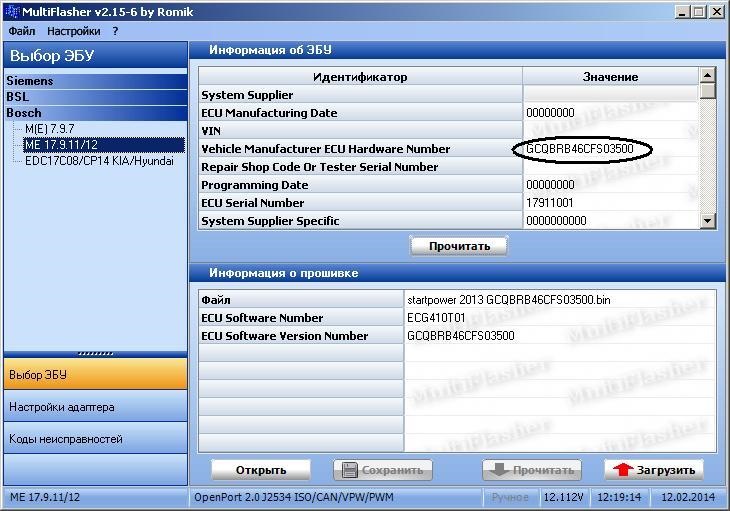Expand the BSL ECU group

click(x=95, y=97)
